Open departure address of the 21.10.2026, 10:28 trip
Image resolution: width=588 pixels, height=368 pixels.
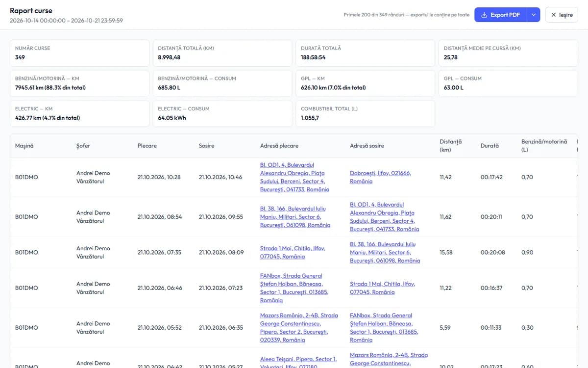[x=294, y=177]
